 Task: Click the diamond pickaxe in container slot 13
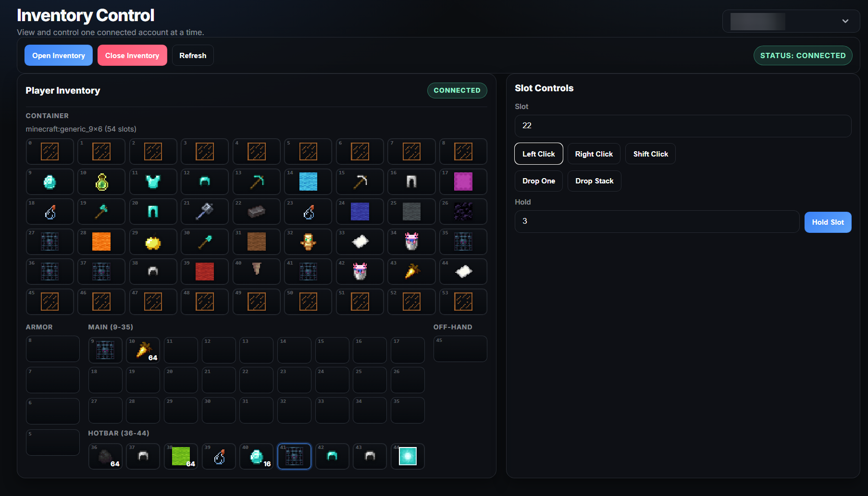click(x=257, y=182)
